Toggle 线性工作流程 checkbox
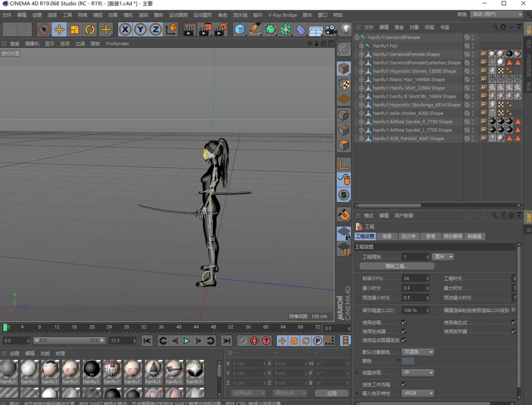Screen dimensions: 532x405 [404, 384]
